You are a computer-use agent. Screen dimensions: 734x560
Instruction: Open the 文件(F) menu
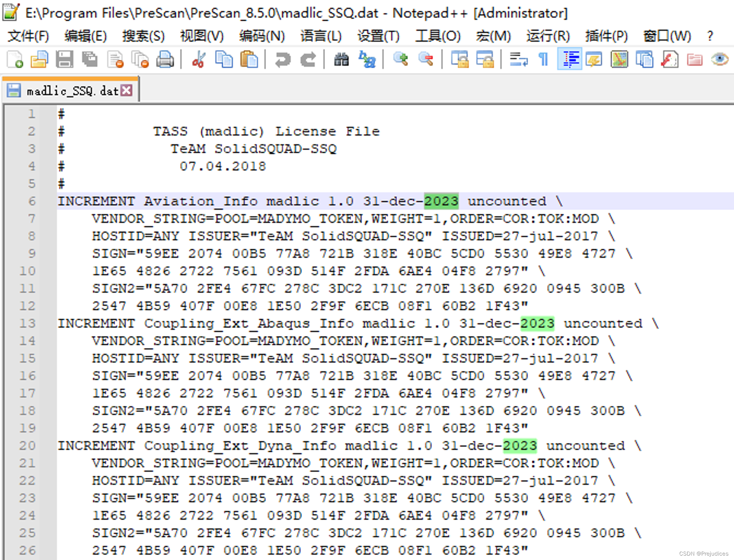pos(28,36)
